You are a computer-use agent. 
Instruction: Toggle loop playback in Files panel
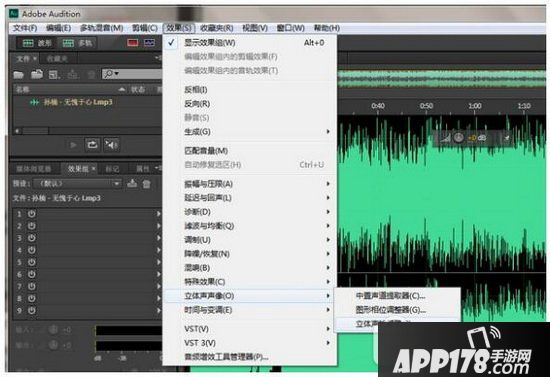pos(92,144)
